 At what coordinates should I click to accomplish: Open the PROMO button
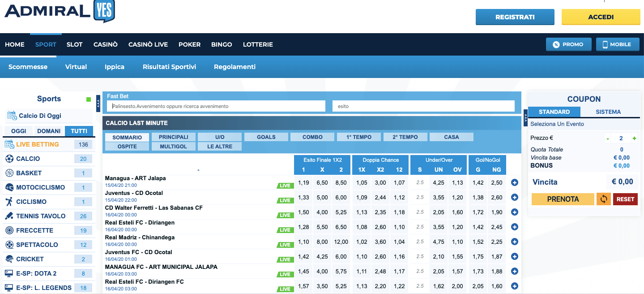tap(568, 44)
